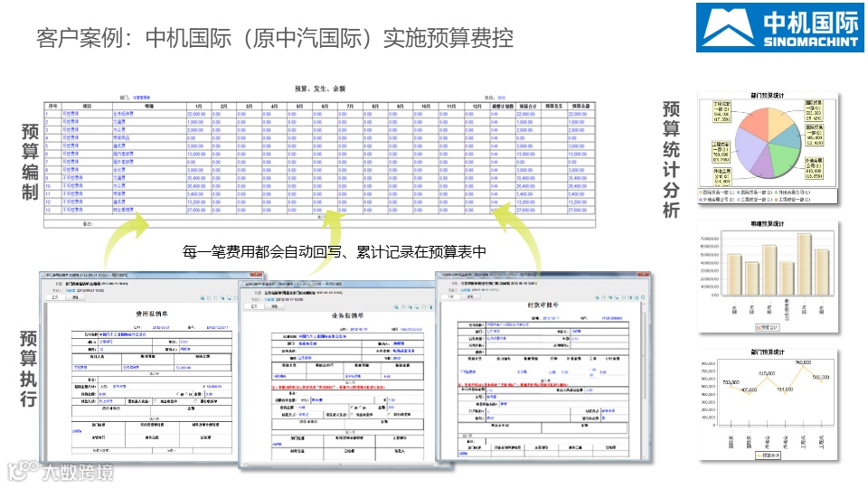Click the 预算余额 column header
Viewport: 868px width, 488px height.
click(580, 106)
